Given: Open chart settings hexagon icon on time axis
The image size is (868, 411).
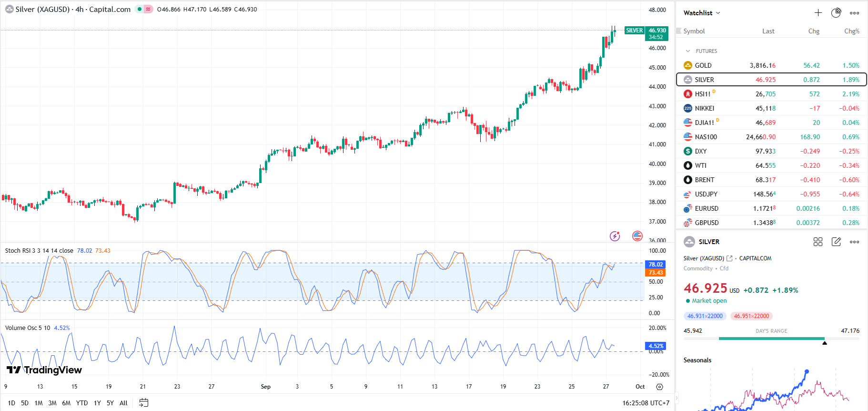Looking at the screenshot, I should point(659,387).
